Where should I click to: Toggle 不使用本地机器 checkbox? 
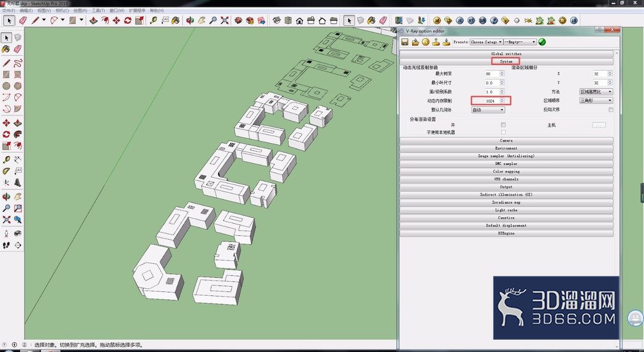coord(503,132)
